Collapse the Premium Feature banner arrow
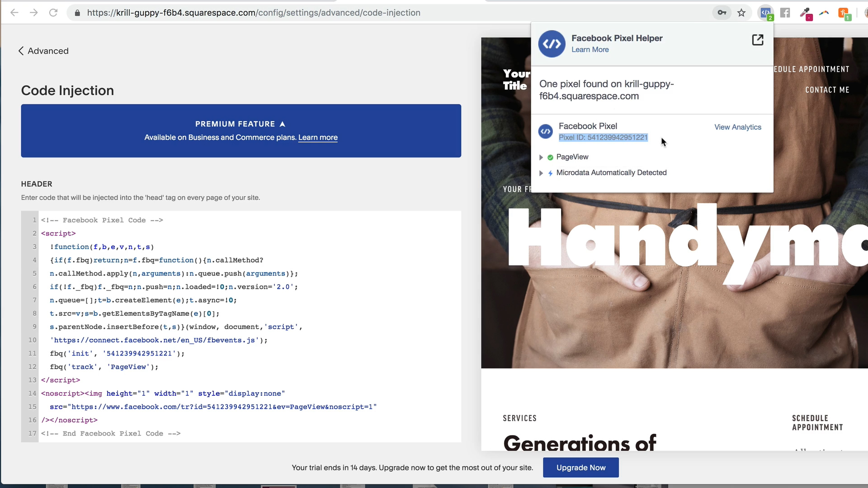Screen dimensions: 868x488 [x=283, y=124]
